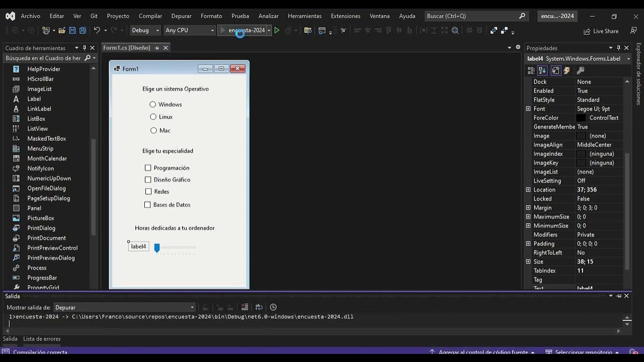Click Seleccionar repositorio

583,352
